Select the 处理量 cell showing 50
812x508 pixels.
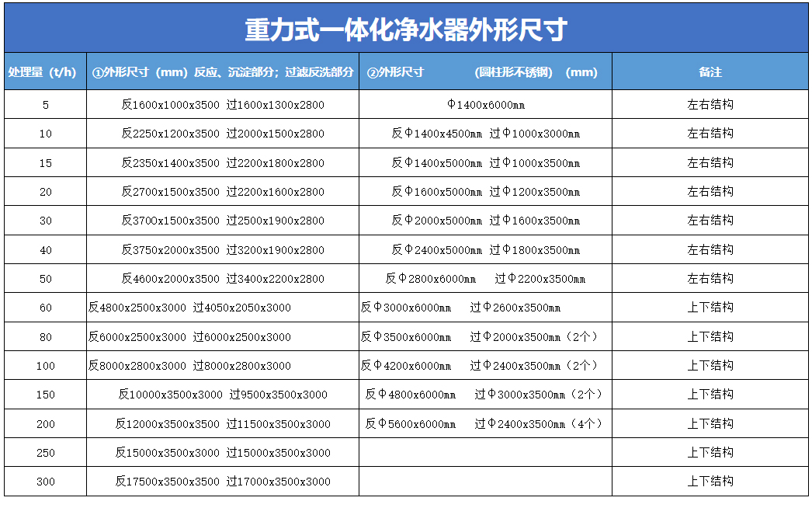click(x=44, y=278)
